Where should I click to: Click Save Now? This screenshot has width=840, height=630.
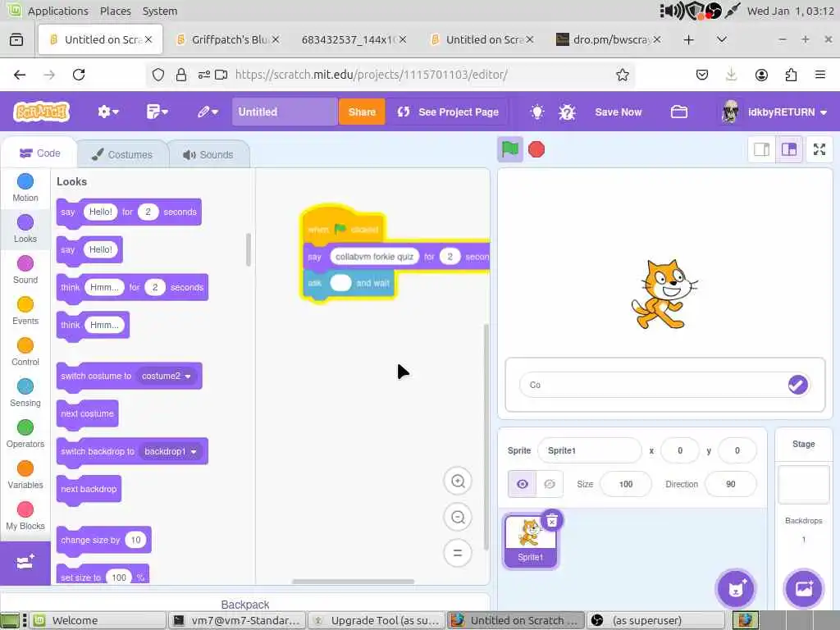coord(619,112)
